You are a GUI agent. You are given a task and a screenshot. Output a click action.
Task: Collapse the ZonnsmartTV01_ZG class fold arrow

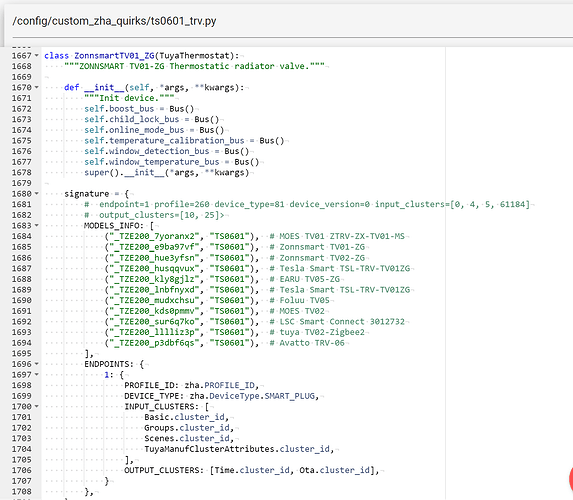click(x=37, y=56)
